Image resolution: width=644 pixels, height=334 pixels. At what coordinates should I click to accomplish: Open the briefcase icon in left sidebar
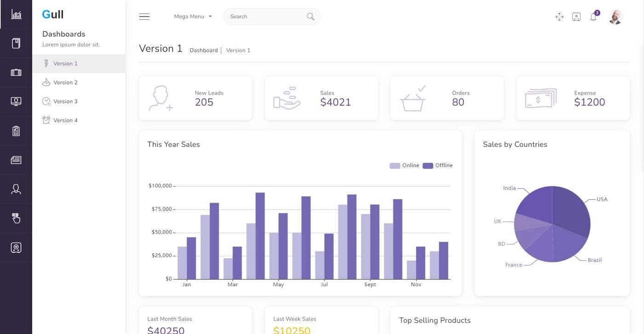pyautogui.click(x=16, y=73)
